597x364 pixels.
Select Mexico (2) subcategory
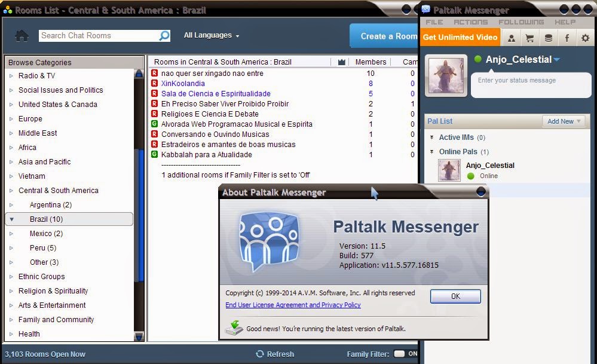(46, 234)
